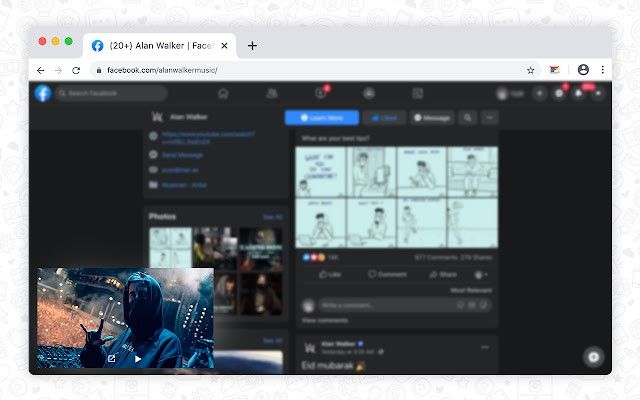Click the Message button on the page
This screenshot has height=400, width=640.
click(432, 118)
